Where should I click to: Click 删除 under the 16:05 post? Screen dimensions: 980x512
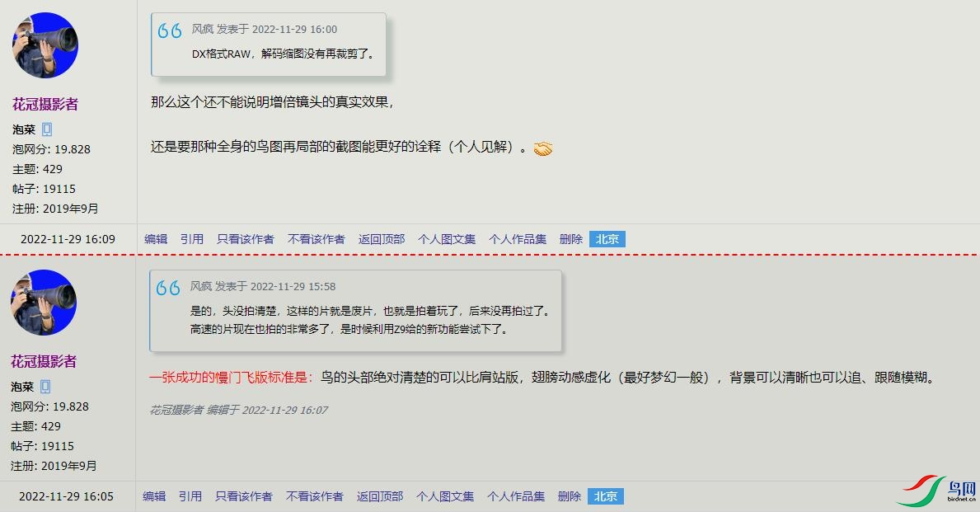click(x=570, y=496)
